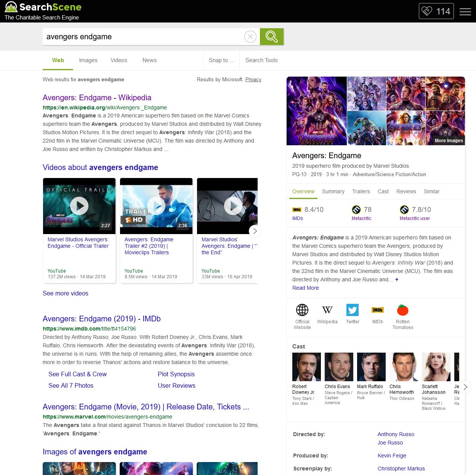Click into the search input field
Screen dimensions: 476x475
[143, 37]
